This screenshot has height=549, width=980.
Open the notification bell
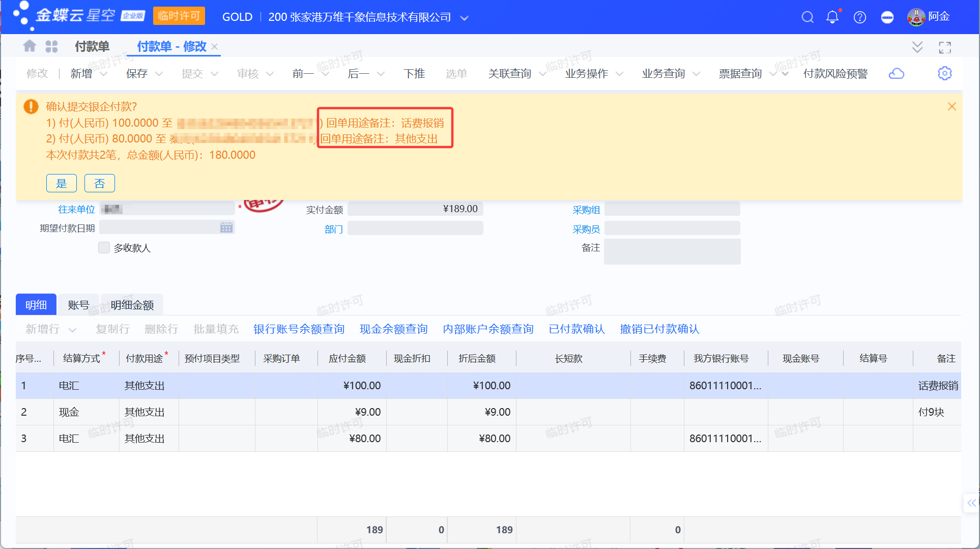coord(832,17)
